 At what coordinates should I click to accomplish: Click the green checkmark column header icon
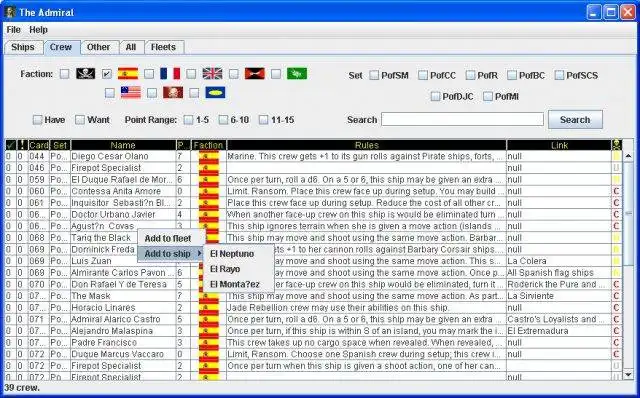[x=10, y=145]
